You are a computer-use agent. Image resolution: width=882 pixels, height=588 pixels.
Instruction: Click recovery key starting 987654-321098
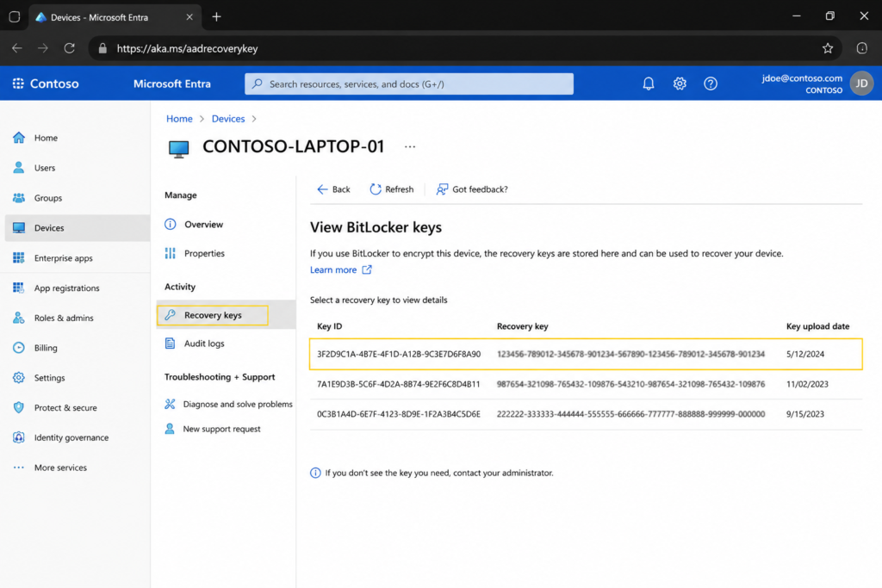tap(630, 384)
